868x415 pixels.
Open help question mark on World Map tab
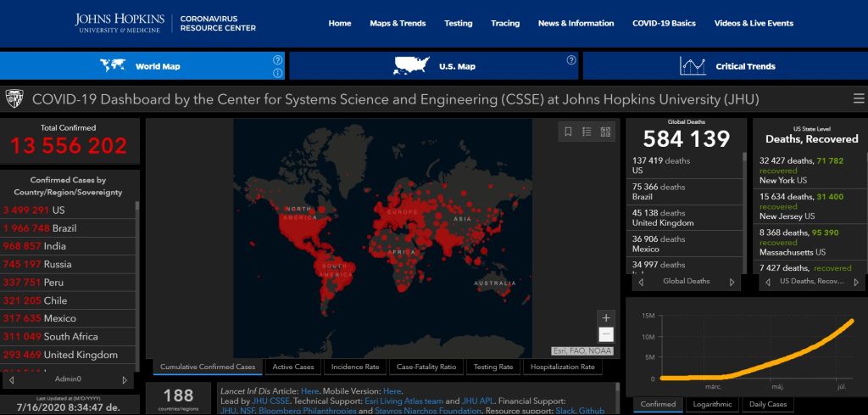click(x=277, y=60)
